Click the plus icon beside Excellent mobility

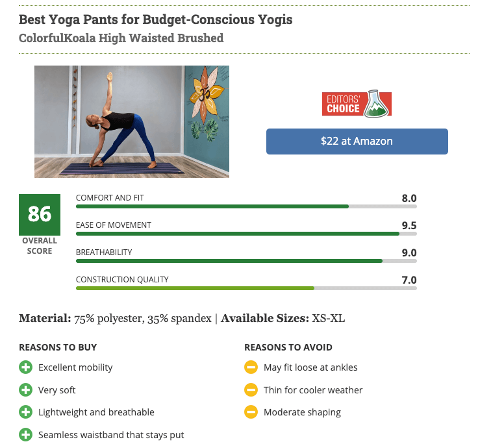click(26, 367)
